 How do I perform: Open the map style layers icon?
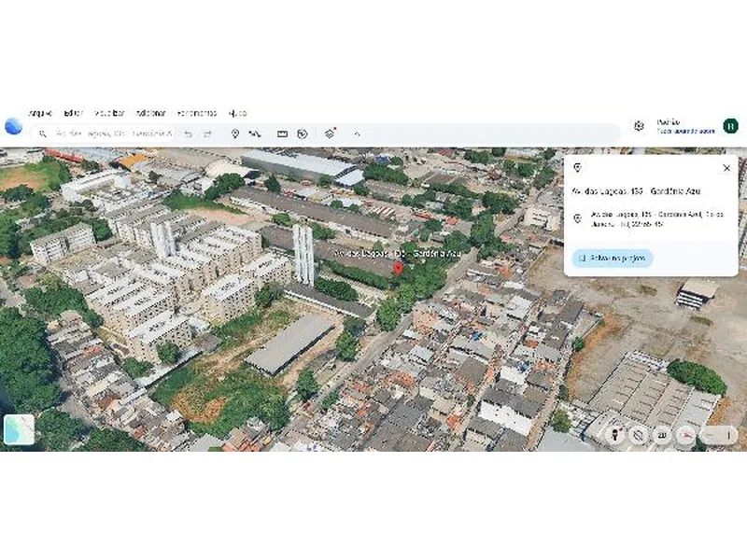(x=328, y=132)
